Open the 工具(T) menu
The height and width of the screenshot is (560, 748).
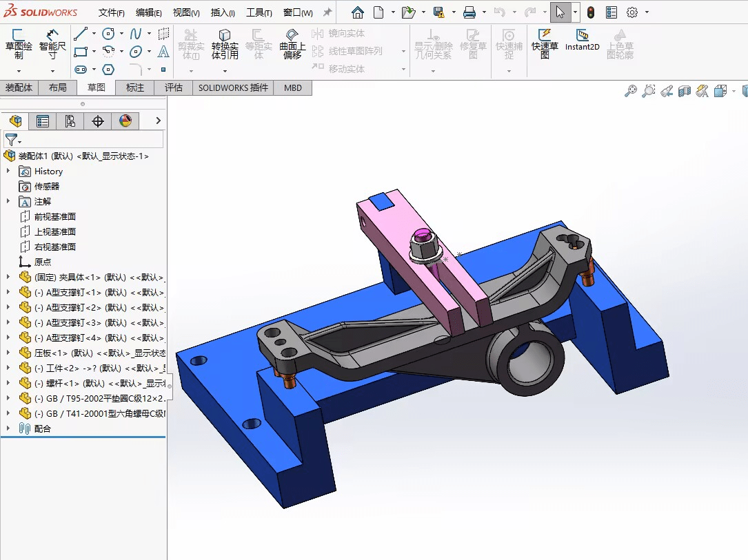259,13
